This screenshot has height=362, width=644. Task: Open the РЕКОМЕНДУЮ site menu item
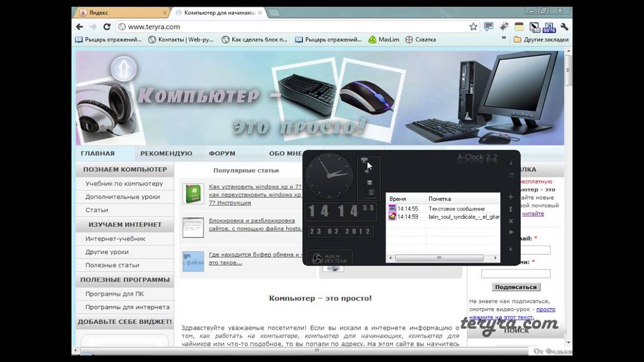coord(166,153)
